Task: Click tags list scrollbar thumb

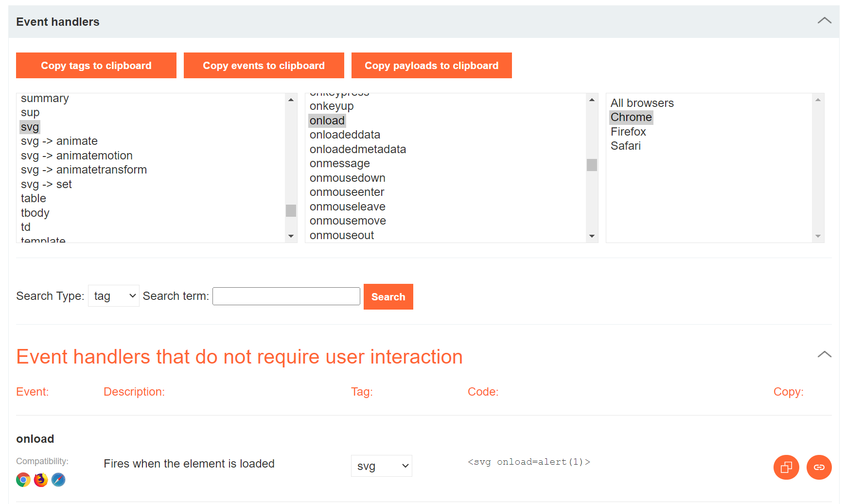Action: 291,210
